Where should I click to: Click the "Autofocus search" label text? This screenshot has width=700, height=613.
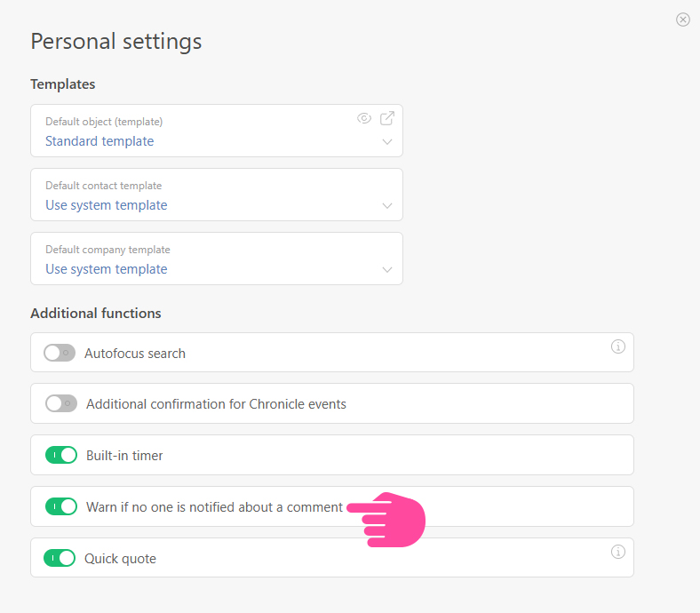[x=135, y=354]
